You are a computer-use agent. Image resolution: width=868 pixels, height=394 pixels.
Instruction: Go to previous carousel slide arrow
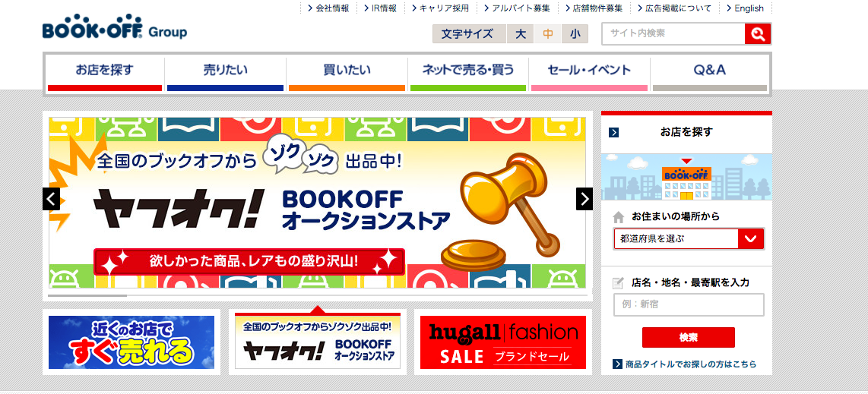point(51,199)
